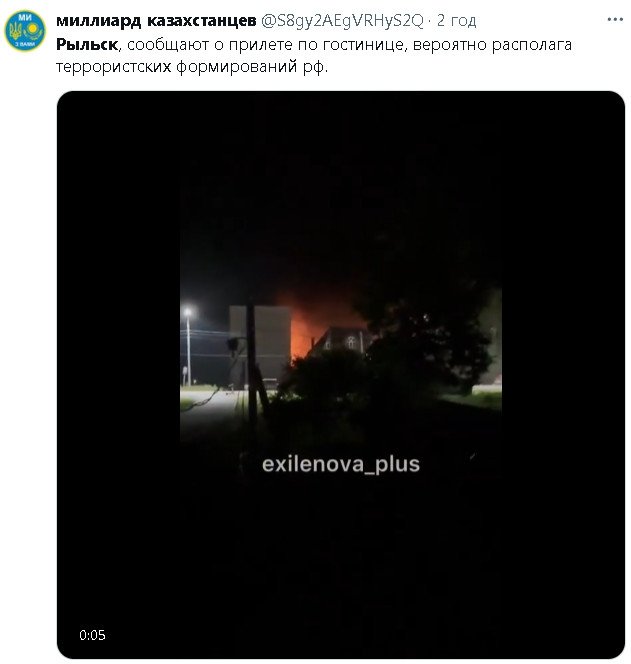Click the house with the arched window
Viewport: 631px width, 664px height.
coord(342,340)
